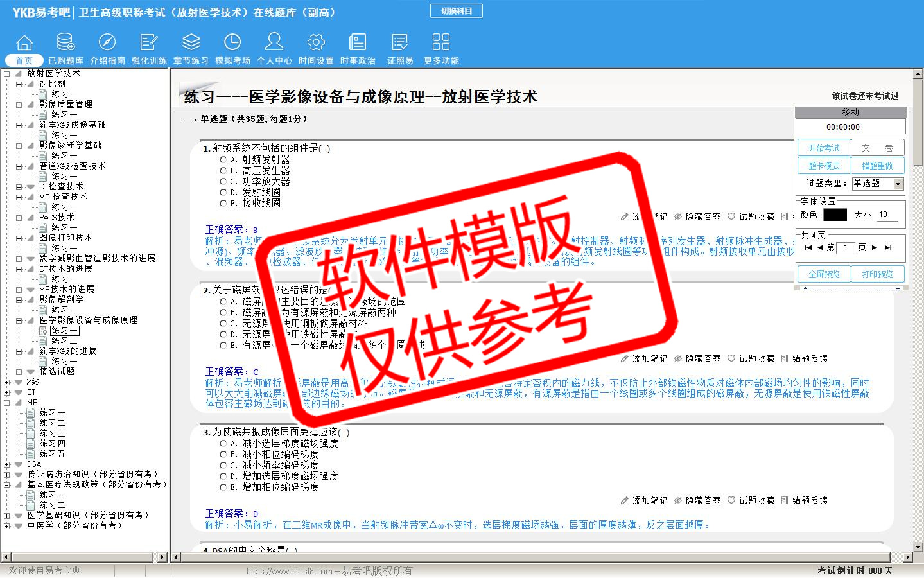The image size is (924, 578).
Task: Open the 试题类型 dropdown
Action: (x=898, y=184)
